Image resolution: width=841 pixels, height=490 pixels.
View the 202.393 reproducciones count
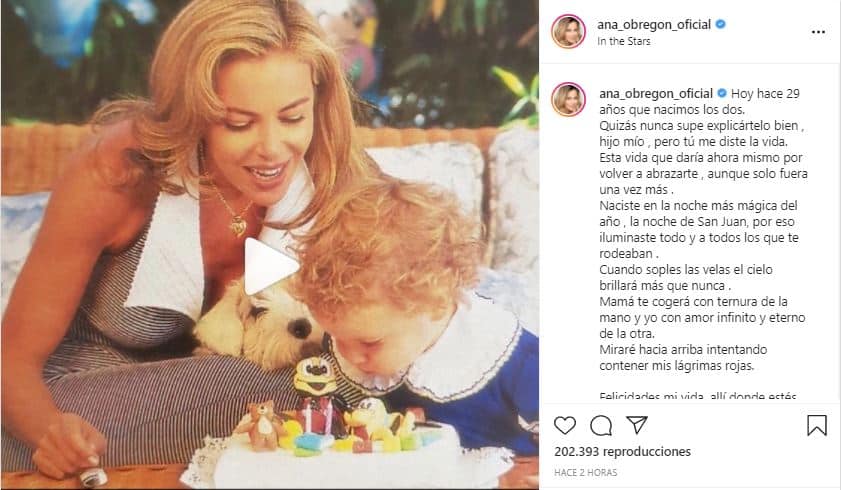[622, 451]
